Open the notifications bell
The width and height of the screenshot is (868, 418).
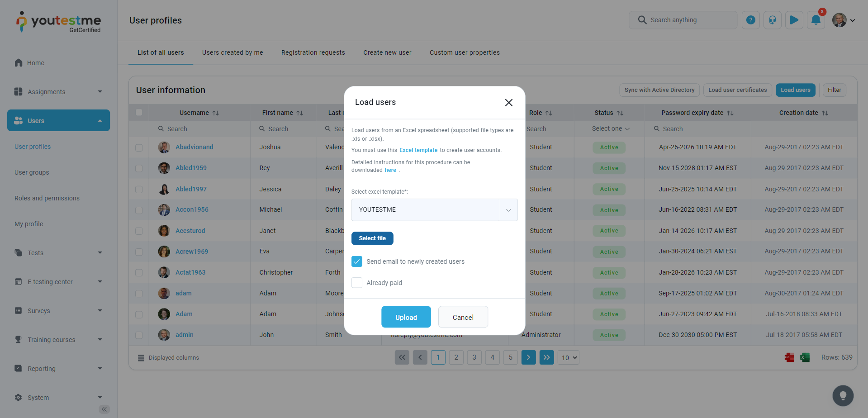(x=816, y=20)
